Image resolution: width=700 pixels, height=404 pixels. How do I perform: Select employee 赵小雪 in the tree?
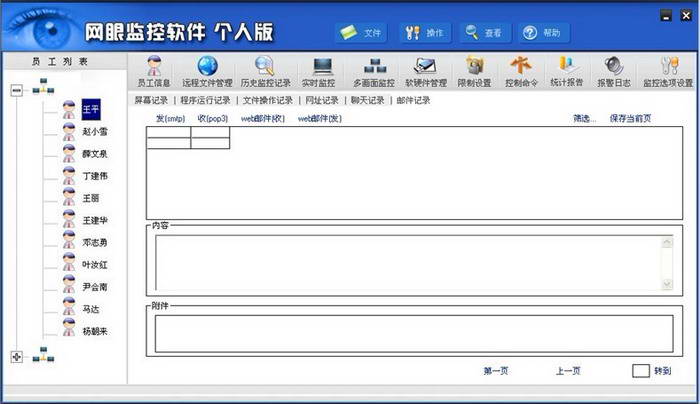coord(95,132)
